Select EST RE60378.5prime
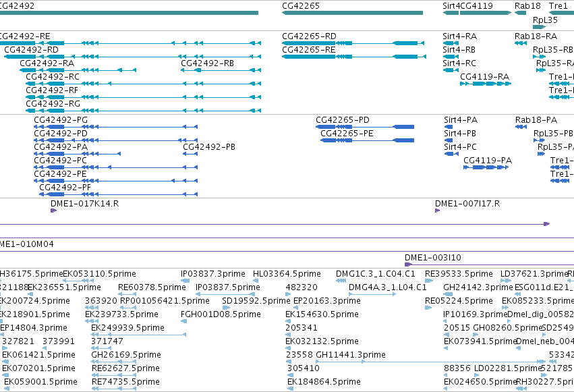The width and height of the screenshot is (574, 392). pyautogui.click(x=127, y=294)
